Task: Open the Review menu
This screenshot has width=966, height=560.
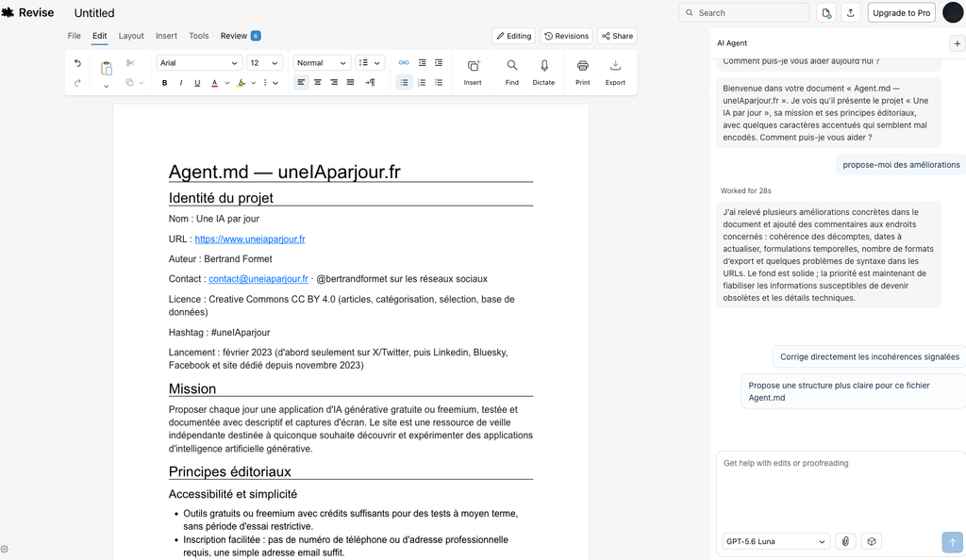Action: click(x=241, y=36)
